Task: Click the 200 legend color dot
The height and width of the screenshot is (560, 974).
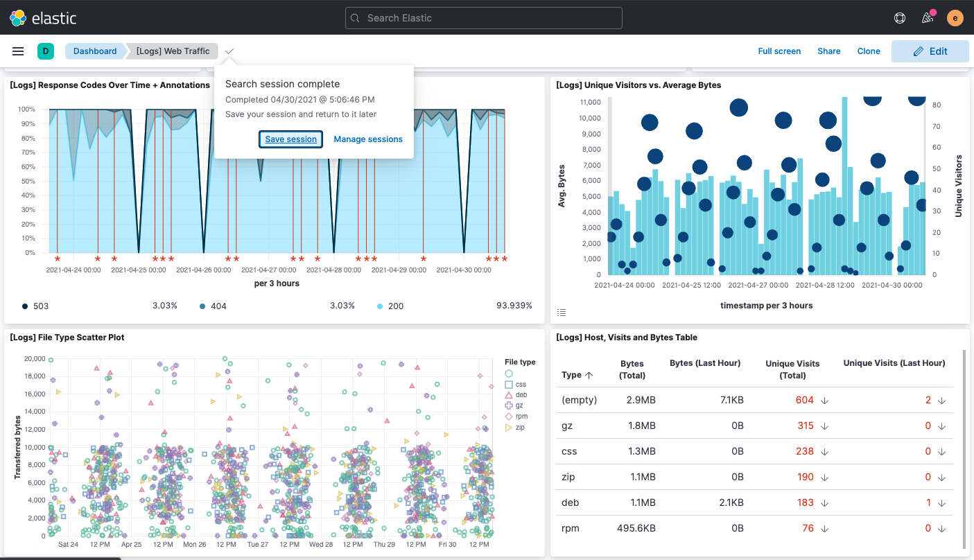Action: [x=381, y=306]
